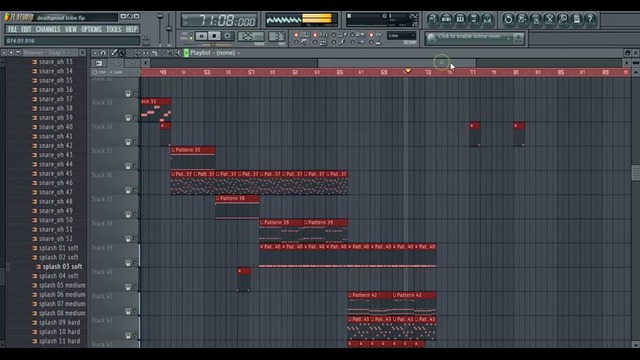Stop playback with the stop button

point(214,36)
